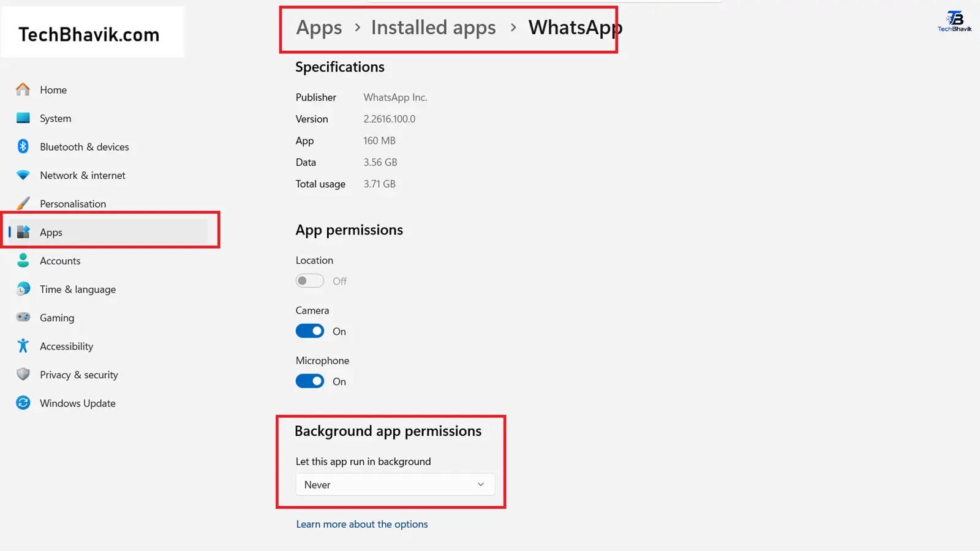Click the WhatsApp breadcrumb title
This screenshot has width=980, height=551.
coord(575,28)
